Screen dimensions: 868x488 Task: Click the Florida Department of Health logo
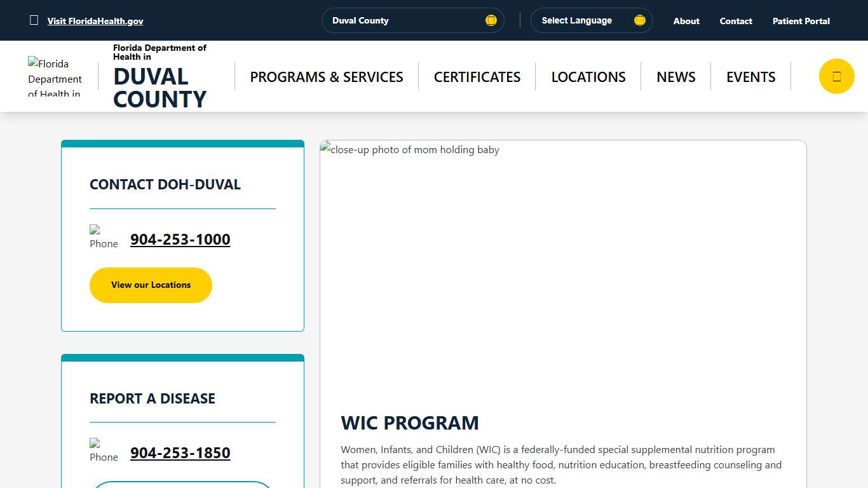coord(55,78)
